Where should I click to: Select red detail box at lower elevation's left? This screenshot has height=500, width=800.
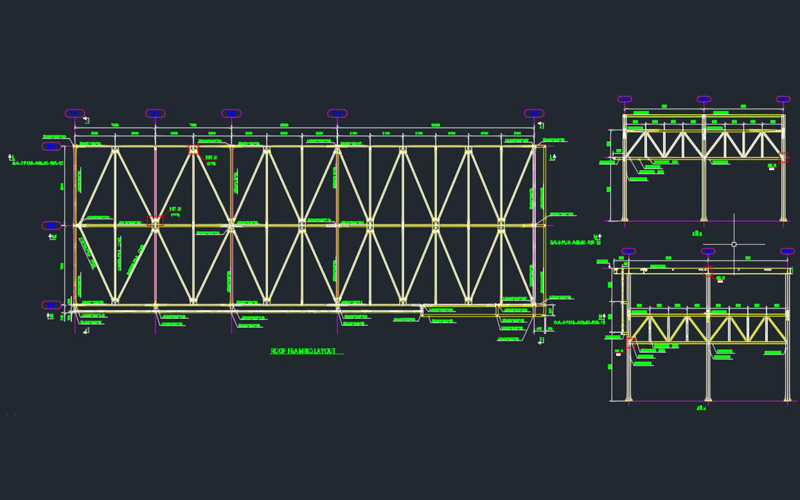pyautogui.click(x=630, y=342)
